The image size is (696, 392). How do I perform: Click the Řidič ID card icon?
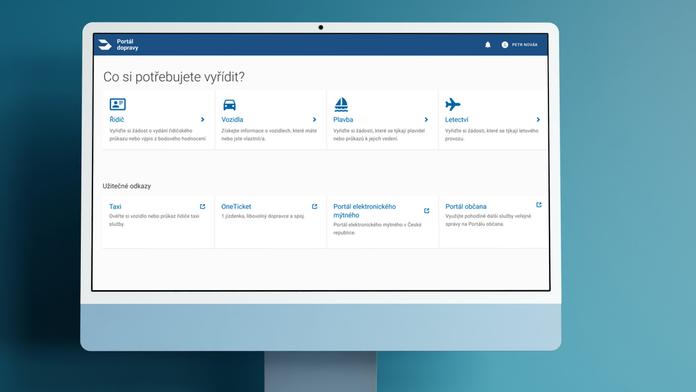coord(118,104)
